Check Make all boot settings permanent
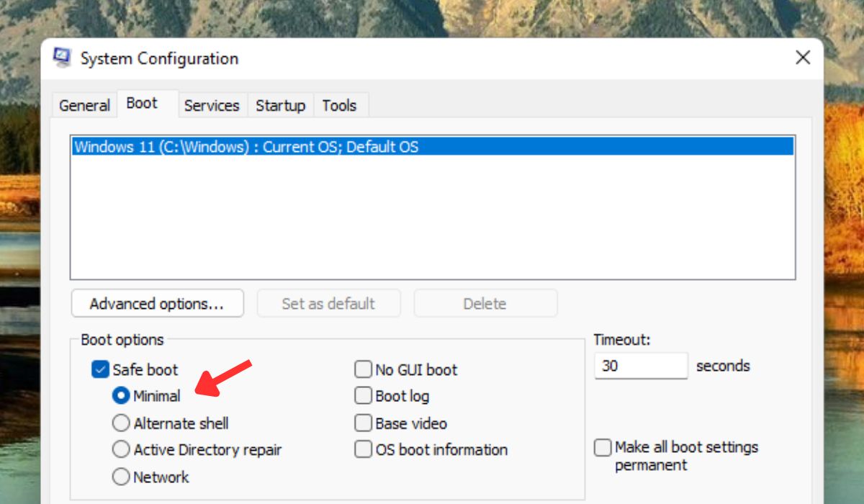 pos(602,447)
